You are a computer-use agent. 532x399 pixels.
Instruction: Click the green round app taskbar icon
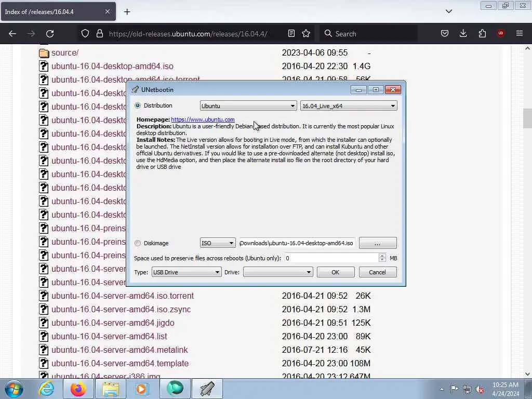[175, 389]
